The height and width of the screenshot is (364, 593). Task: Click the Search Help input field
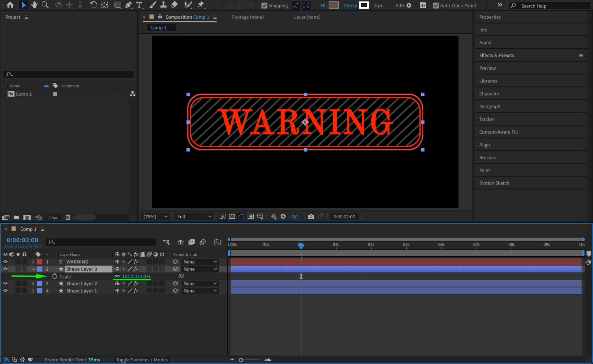point(552,6)
